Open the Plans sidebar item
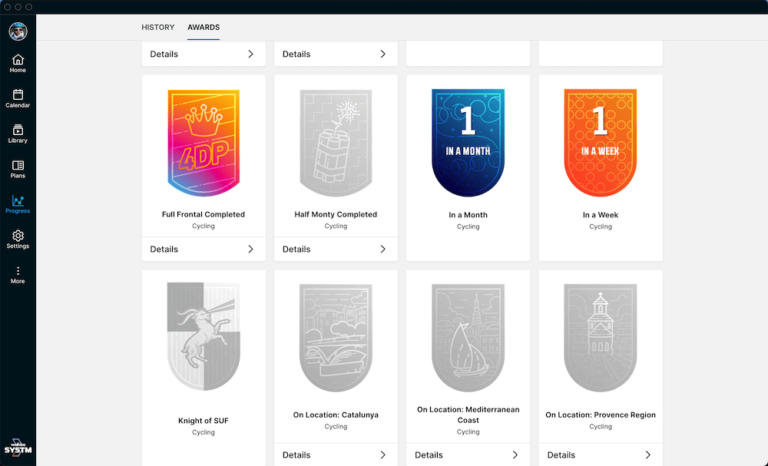 [x=18, y=169]
